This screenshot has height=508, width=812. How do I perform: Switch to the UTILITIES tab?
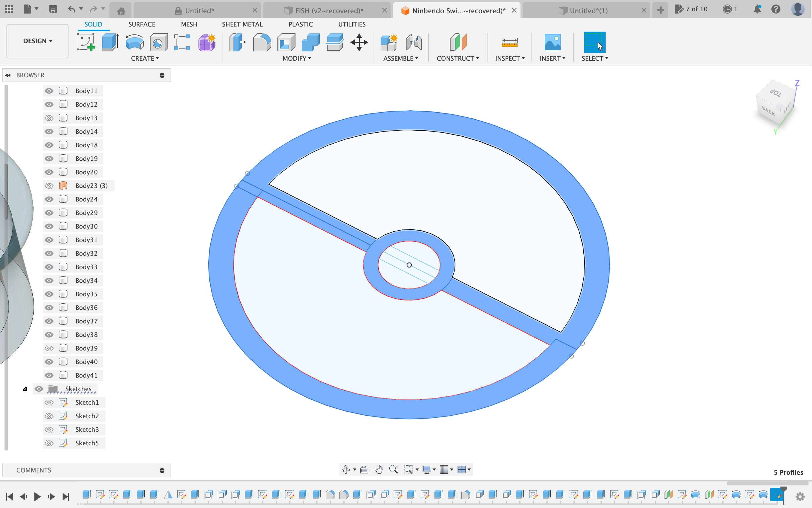click(x=352, y=24)
